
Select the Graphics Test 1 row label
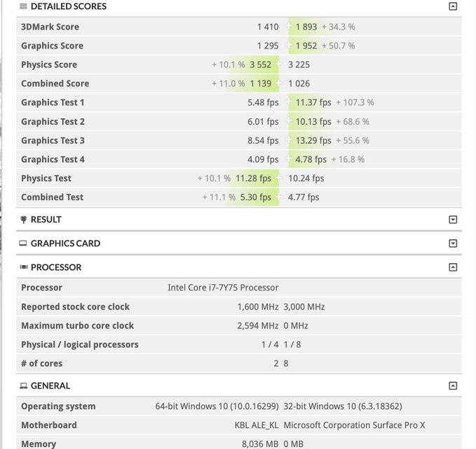(53, 102)
